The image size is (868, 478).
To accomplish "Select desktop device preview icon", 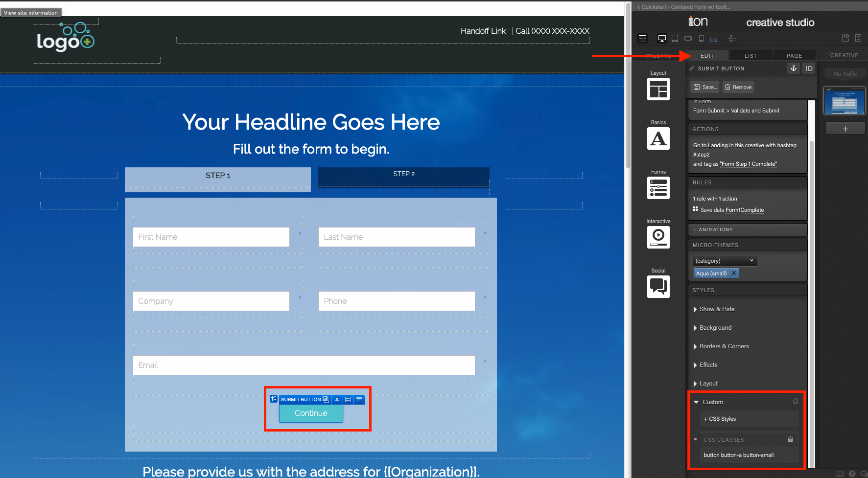I will 662,39.
